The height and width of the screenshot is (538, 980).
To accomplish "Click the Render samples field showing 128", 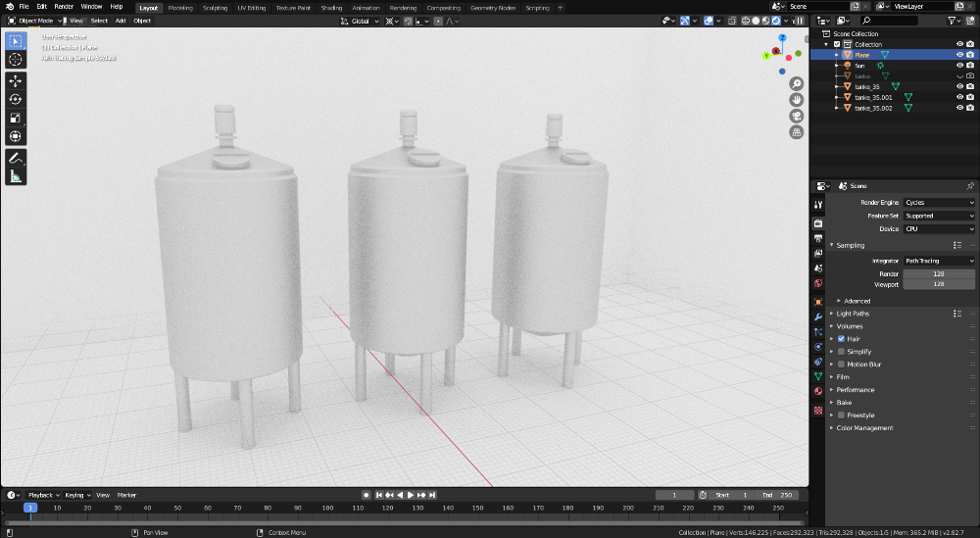I will [x=938, y=274].
